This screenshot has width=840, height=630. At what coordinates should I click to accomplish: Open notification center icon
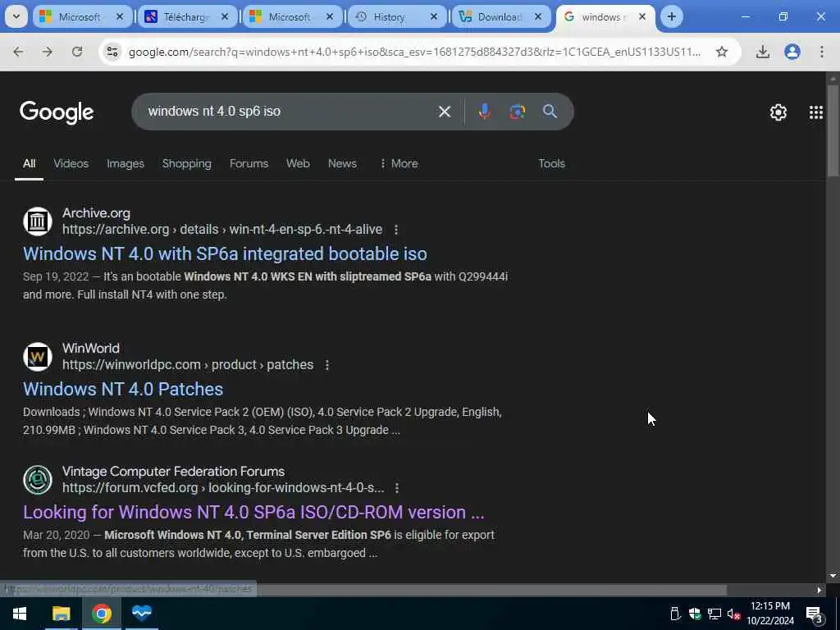click(x=815, y=614)
